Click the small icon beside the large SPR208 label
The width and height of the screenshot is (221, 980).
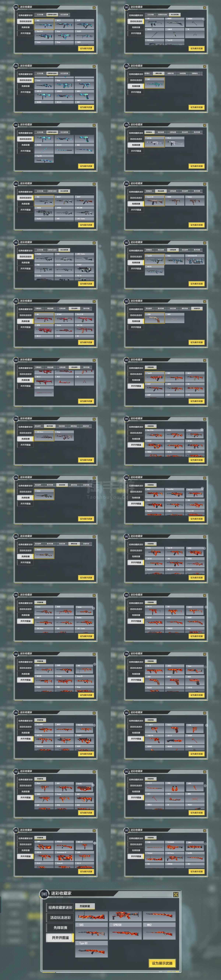pyautogui.click(x=111, y=925)
